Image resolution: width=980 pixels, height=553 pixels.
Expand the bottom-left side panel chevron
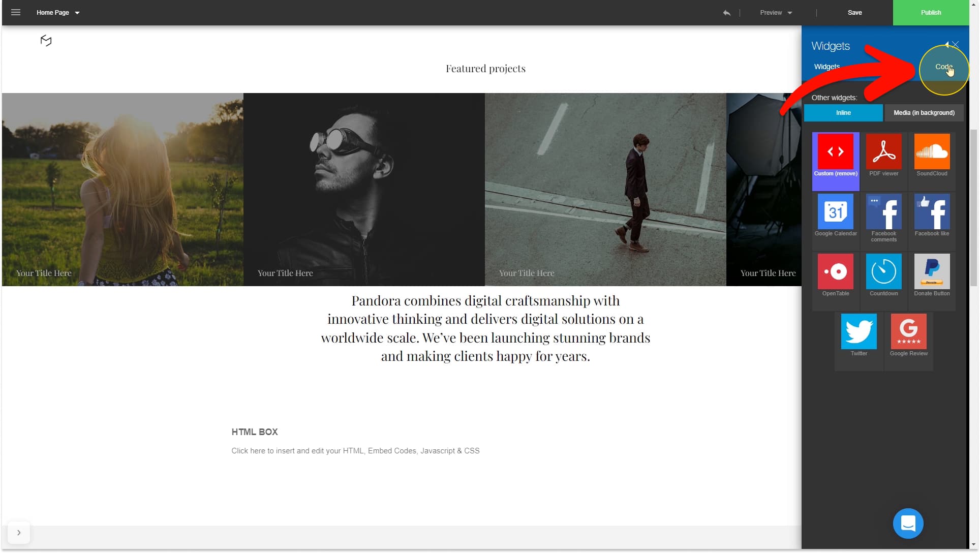[x=19, y=533]
